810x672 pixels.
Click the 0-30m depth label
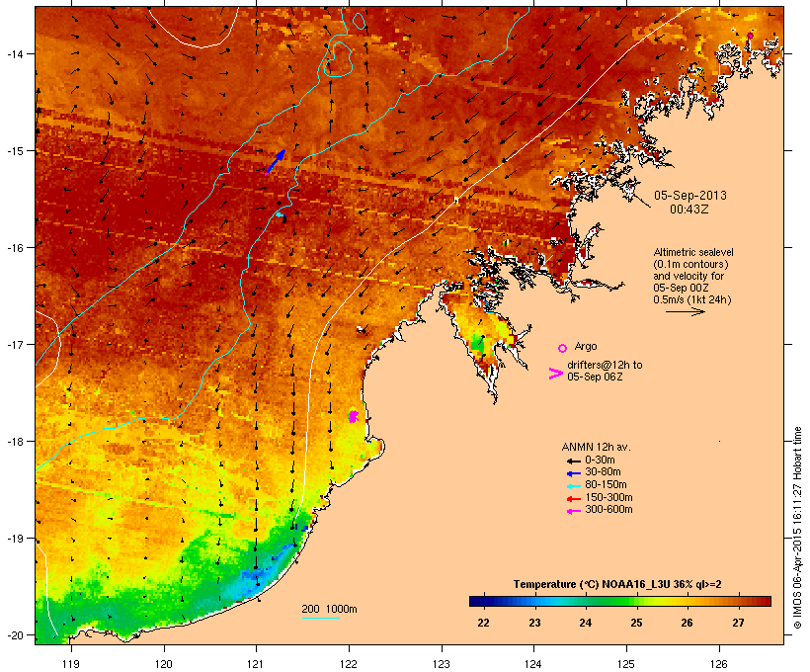tap(600, 461)
